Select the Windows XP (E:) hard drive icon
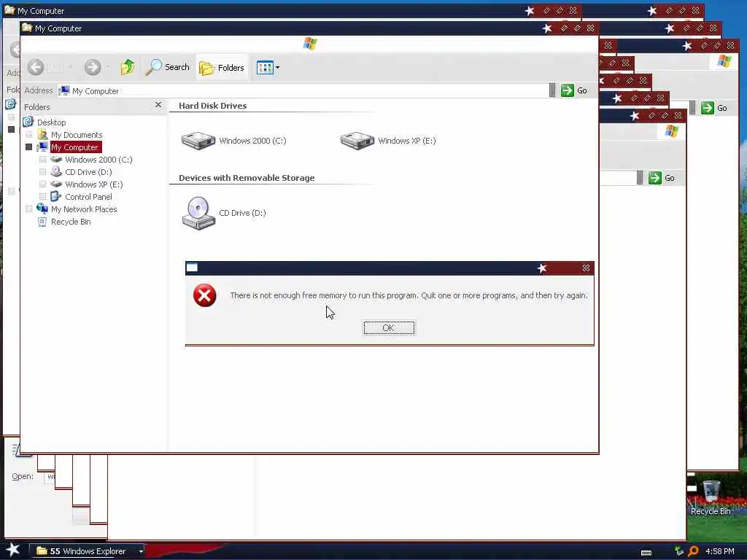Screen dimensions: 747x560 click(357, 141)
